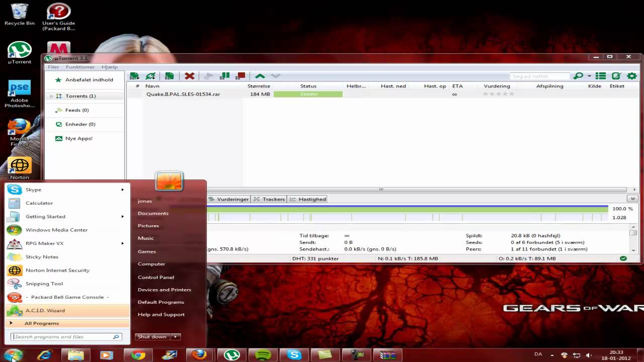Open Packard Bell Game Console entry

67,297
